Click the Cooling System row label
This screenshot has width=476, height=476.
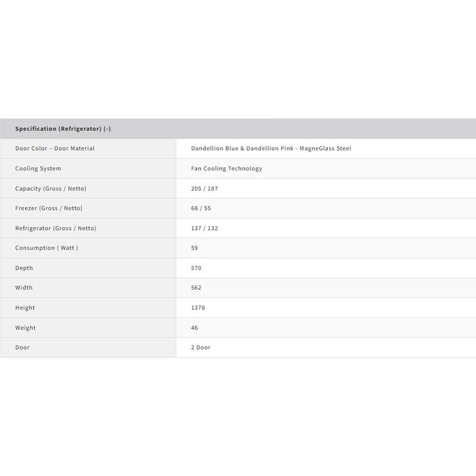(38, 169)
